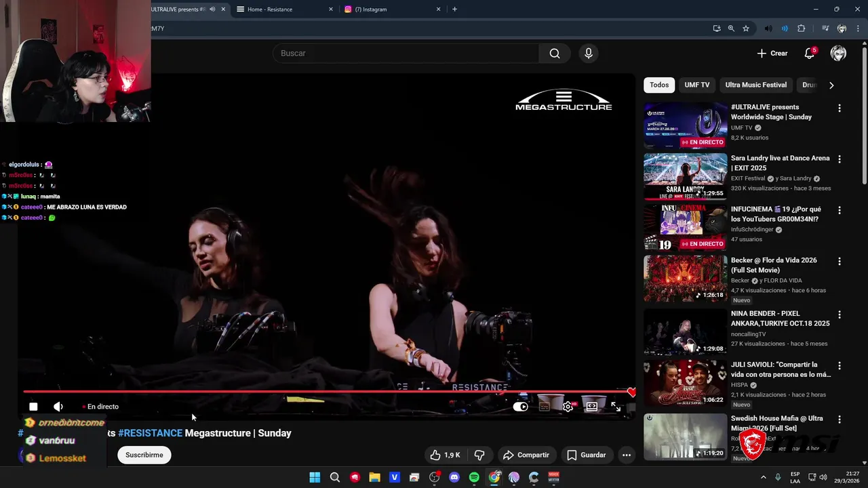Bookmark page with star icon

(746, 28)
